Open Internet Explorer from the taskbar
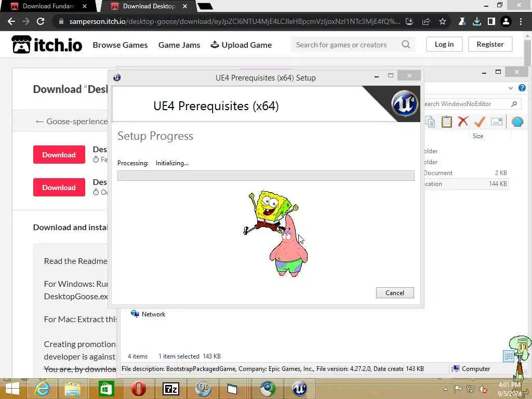Image resolution: width=532 pixels, height=399 pixels. click(42, 389)
